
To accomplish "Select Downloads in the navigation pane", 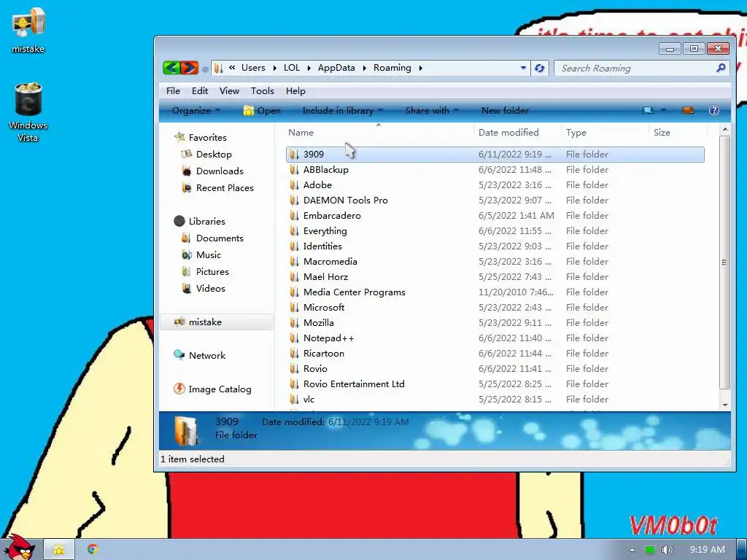I will [x=220, y=171].
